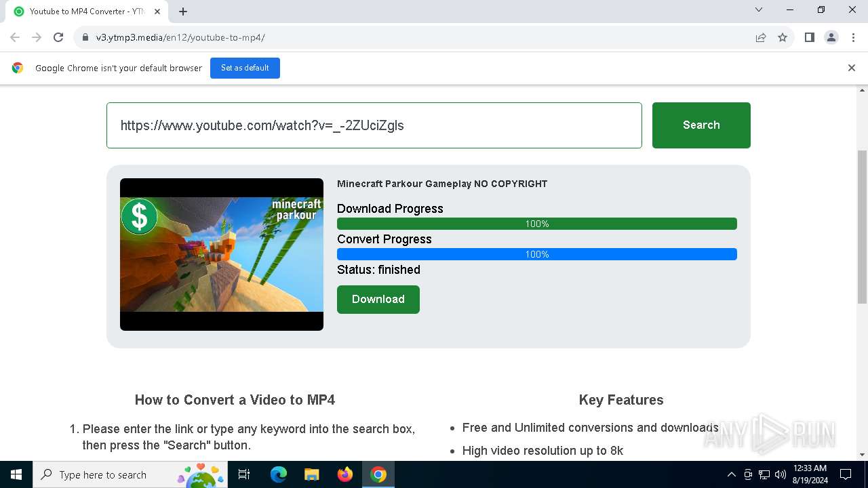Open a new browser tab
This screenshot has width=868, height=488.
(x=183, y=12)
